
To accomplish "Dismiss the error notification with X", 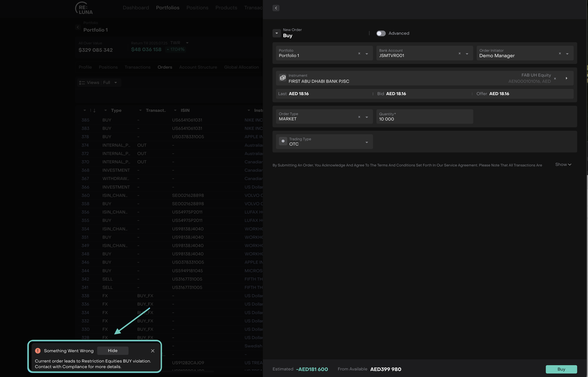I will tap(153, 351).
